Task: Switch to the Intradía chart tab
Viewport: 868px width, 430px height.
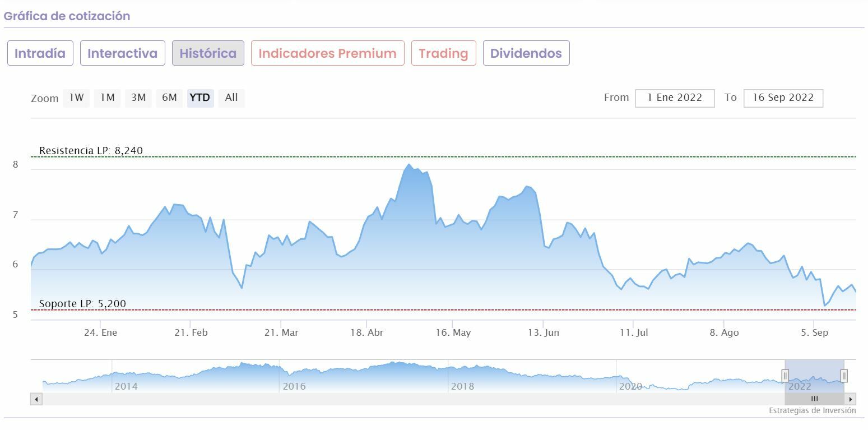Action: tap(40, 53)
